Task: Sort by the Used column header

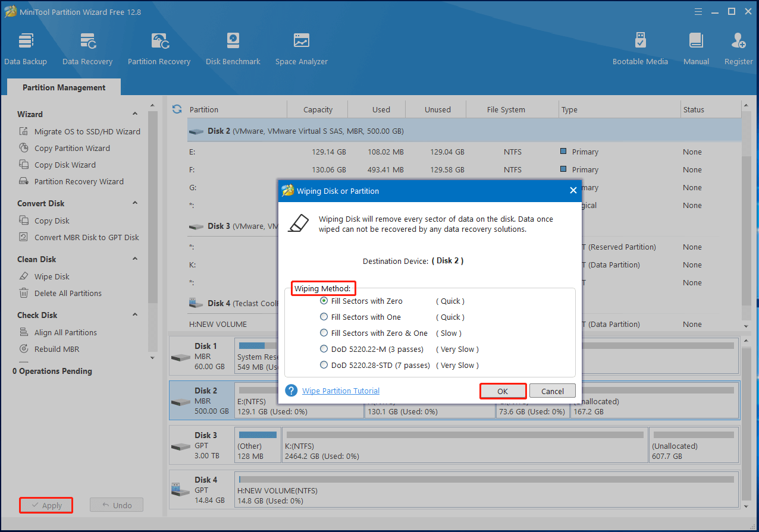Action: coord(381,109)
